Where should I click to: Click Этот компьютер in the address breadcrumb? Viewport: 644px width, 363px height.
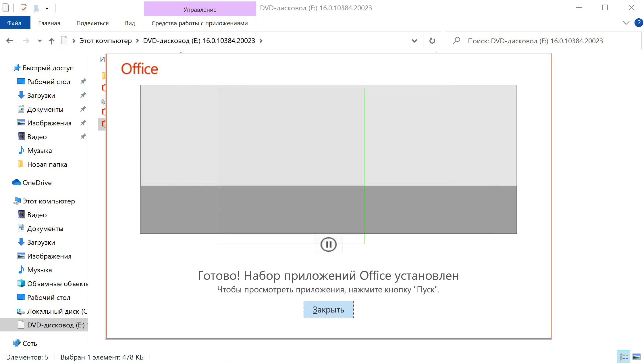(x=105, y=41)
